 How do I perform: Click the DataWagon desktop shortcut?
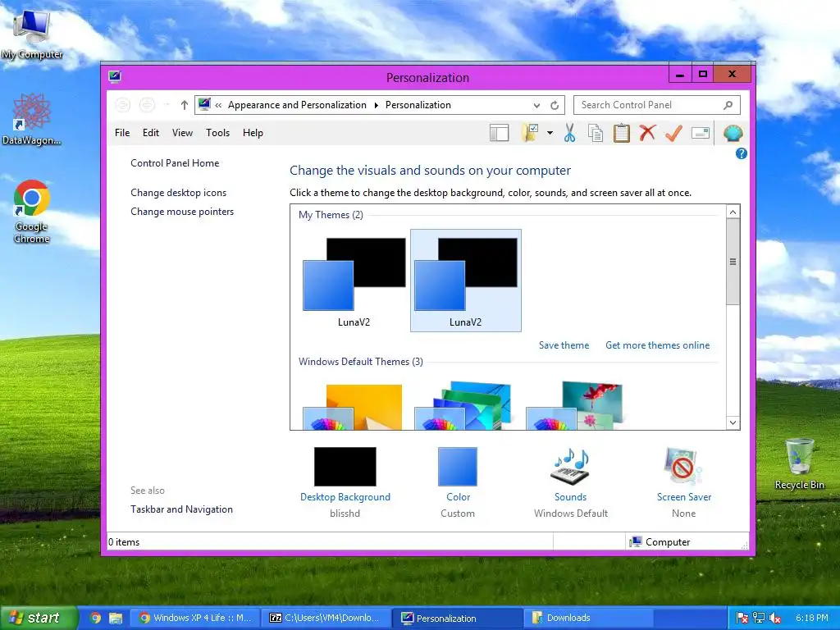coord(32,120)
